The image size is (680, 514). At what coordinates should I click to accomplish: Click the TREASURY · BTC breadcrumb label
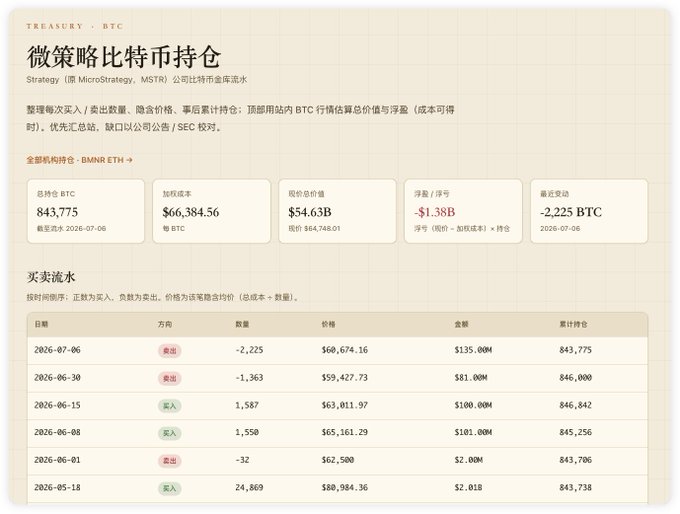pos(75,26)
